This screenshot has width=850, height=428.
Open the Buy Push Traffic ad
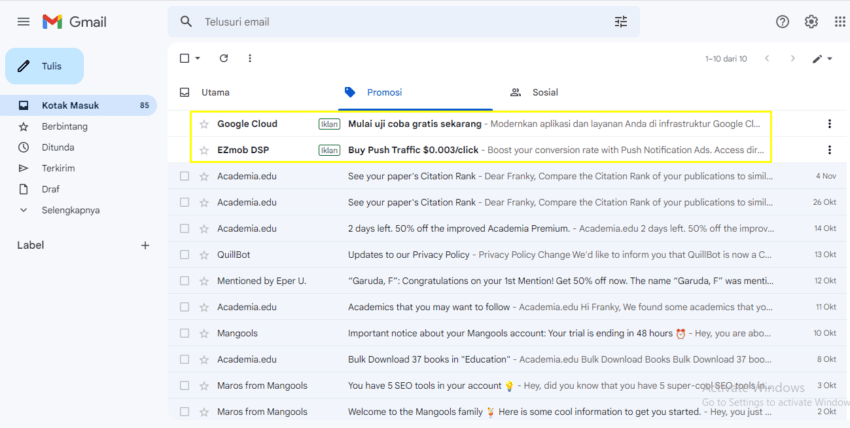[413, 150]
